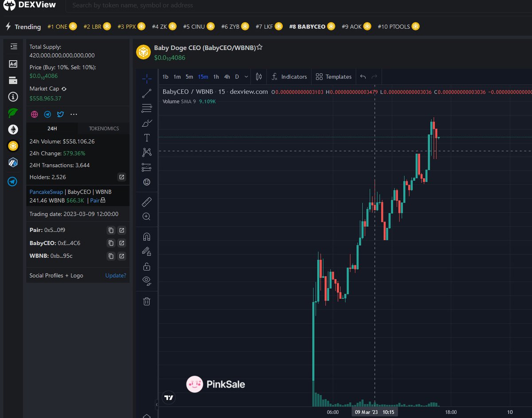The image size is (532, 418).
Task: Select the ruler measure tool
Action: point(147,202)
